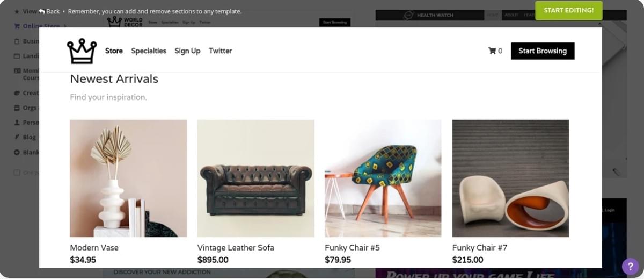Click the Blank template plus icon
Screen dimensions: 644x279
17,152
